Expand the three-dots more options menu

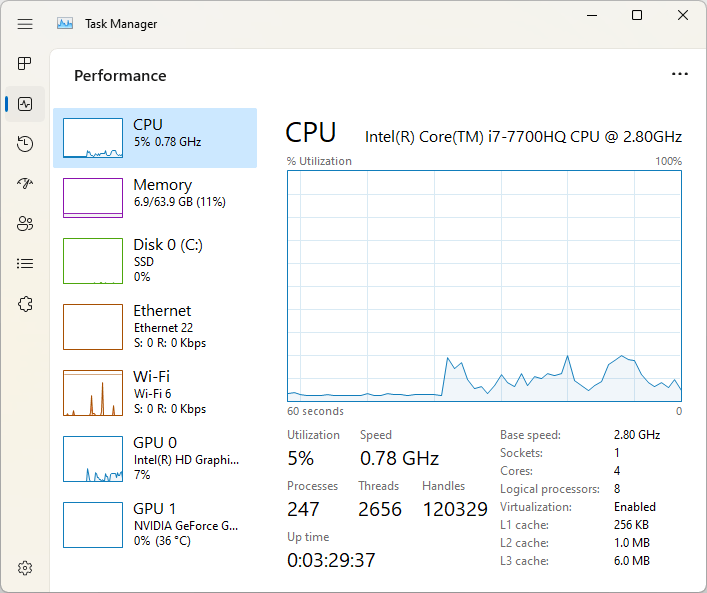(679, 74)
